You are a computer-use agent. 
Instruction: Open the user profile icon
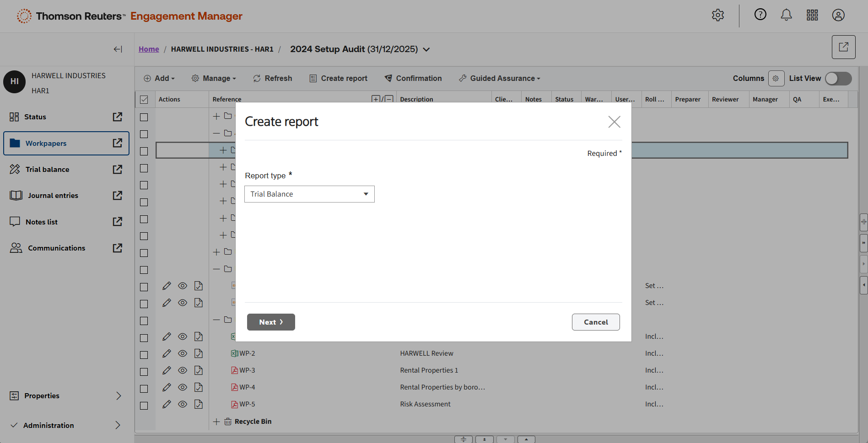[x=838, y=15]
